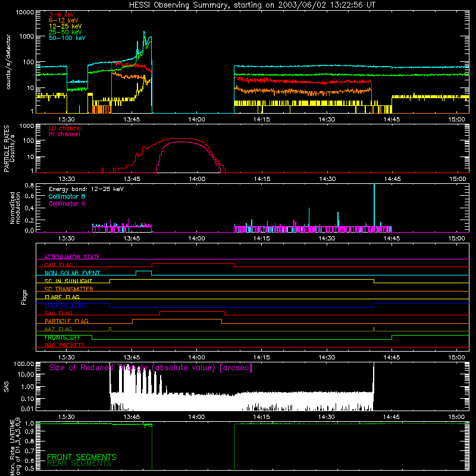Click the SC_IN_SUNLIGHT flag label
This screenshot has width=476, height=476.
coord(68,281)
